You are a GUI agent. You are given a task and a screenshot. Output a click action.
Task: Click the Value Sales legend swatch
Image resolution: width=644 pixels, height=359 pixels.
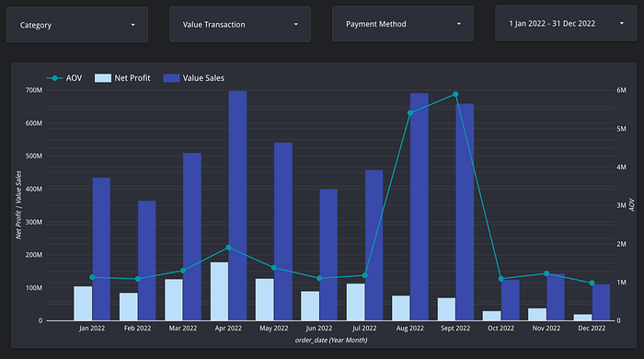tap(171, 78)
